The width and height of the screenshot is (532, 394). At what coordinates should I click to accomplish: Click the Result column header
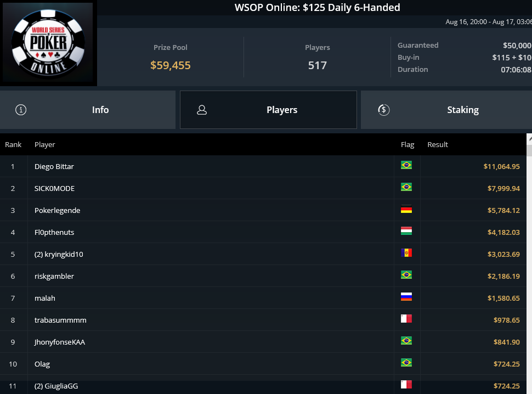point(438,144)
